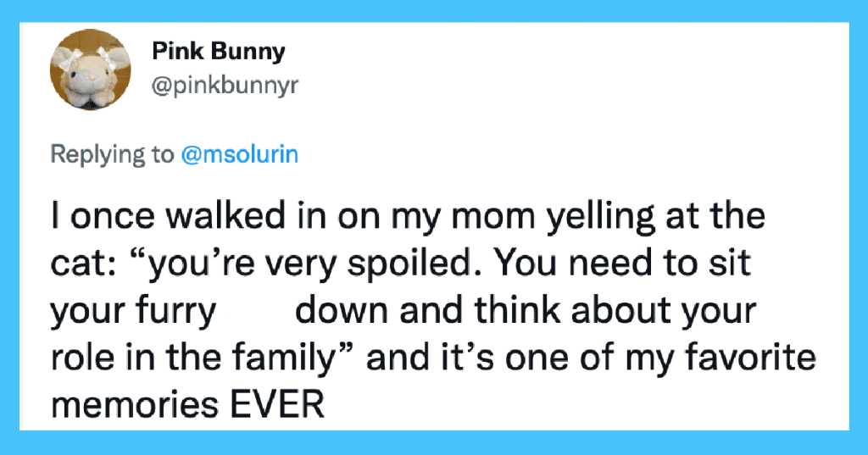Follow the @msolurin mention link
Image resolution: width=868 pixels, height=455 pixels.
click(240, 154)
